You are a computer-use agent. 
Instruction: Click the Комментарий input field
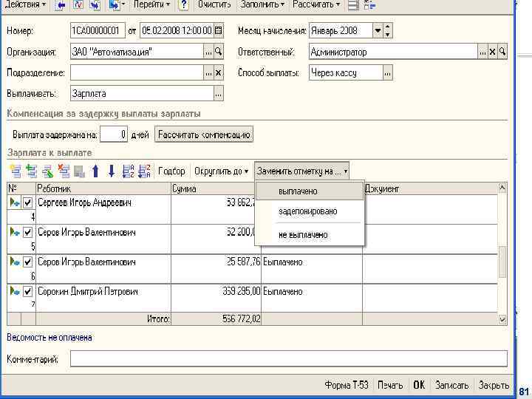coord(289,358)
